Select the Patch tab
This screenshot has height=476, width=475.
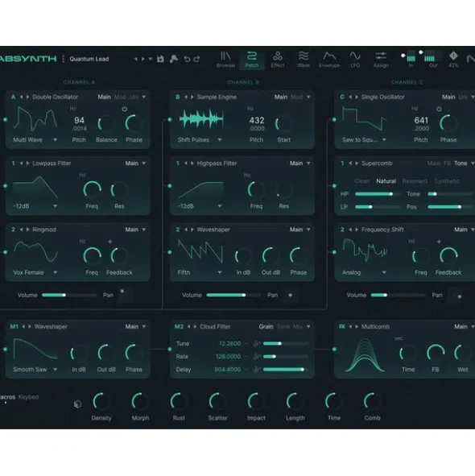(252, 59)
